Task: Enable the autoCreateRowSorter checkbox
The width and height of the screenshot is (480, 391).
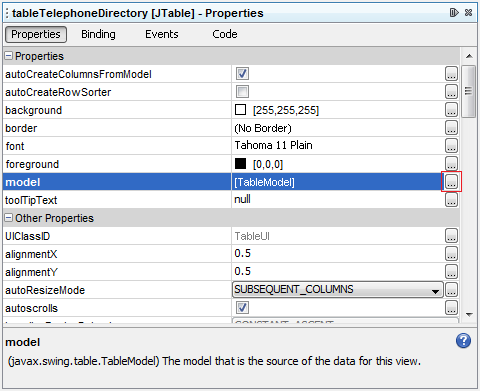Action: (242, 92)
